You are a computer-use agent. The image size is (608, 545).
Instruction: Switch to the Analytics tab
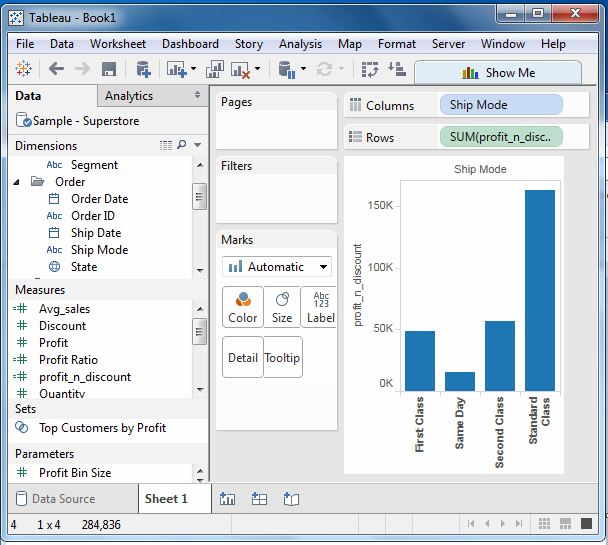(x=129, y=96)
